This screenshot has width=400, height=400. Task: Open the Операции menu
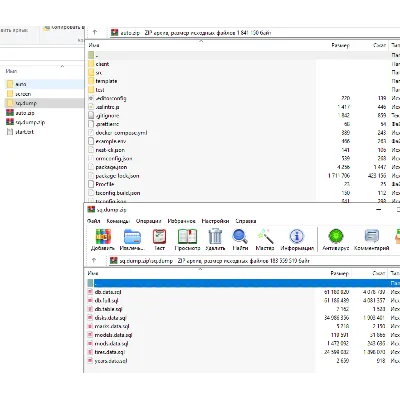148,221
